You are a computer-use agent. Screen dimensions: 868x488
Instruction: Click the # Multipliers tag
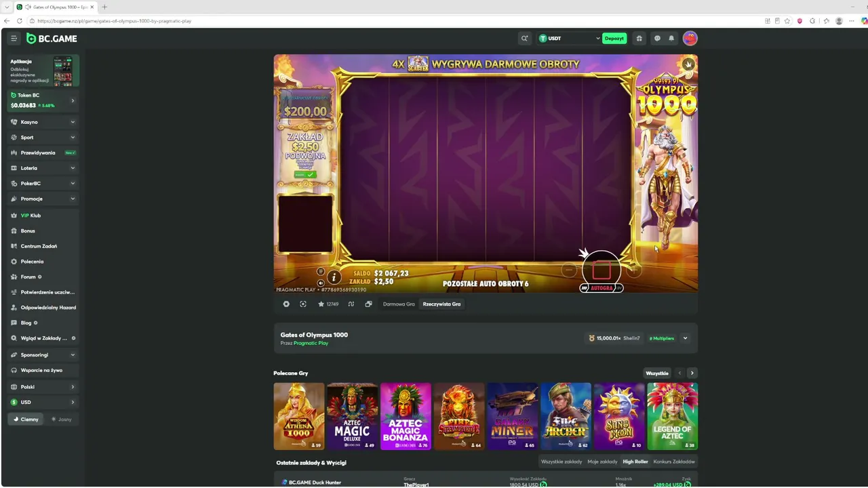(x=662, y=338)
